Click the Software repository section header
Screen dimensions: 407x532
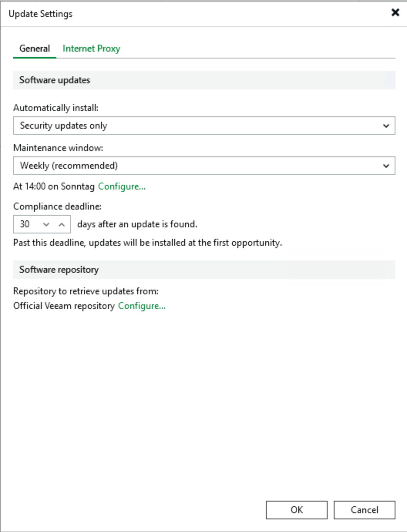point(59,270)
